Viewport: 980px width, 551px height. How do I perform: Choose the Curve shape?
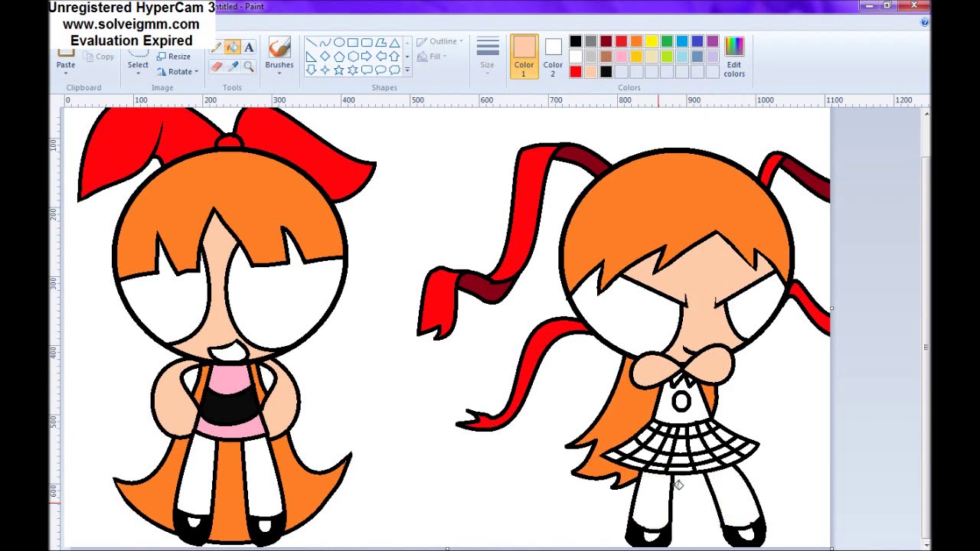[x=325, y=43]
